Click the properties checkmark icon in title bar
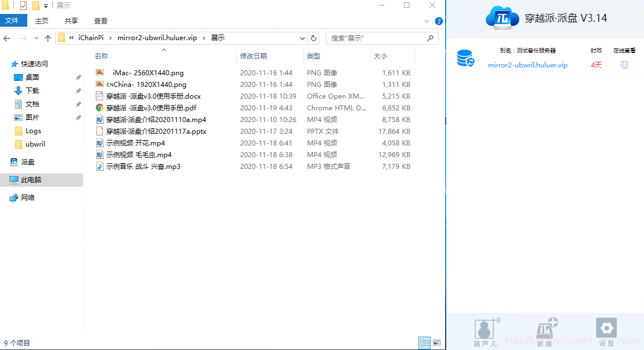Image resolution: width=644 pixels, height=350 pixels. [x=23, y=6]
